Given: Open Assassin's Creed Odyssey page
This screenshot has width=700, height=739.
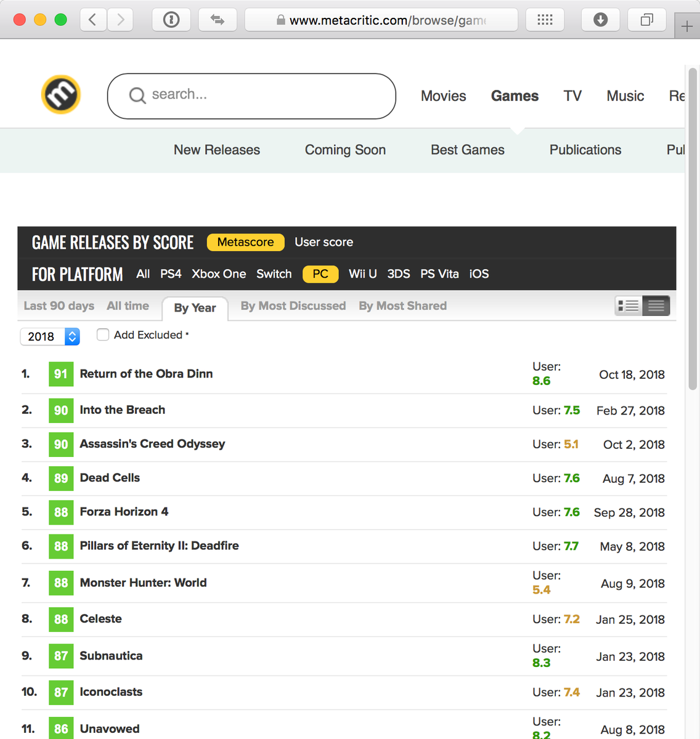Looking at the screenshot, I should [152, 444].
